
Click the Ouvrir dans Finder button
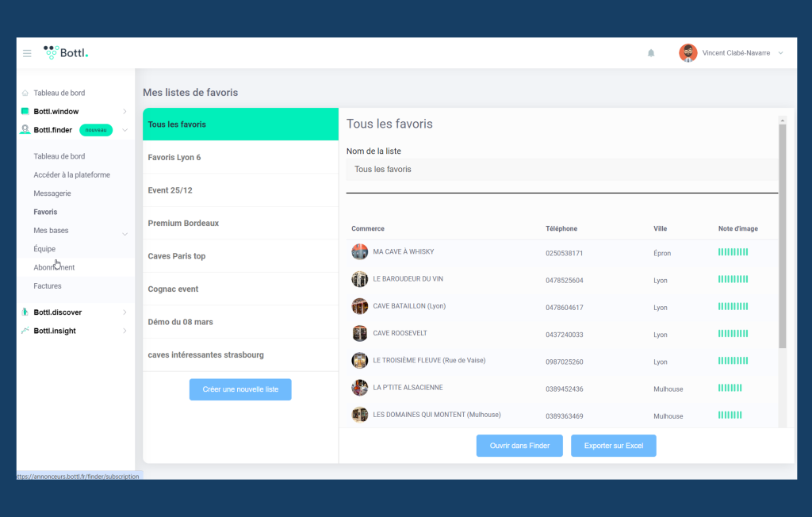pos(519,446)
